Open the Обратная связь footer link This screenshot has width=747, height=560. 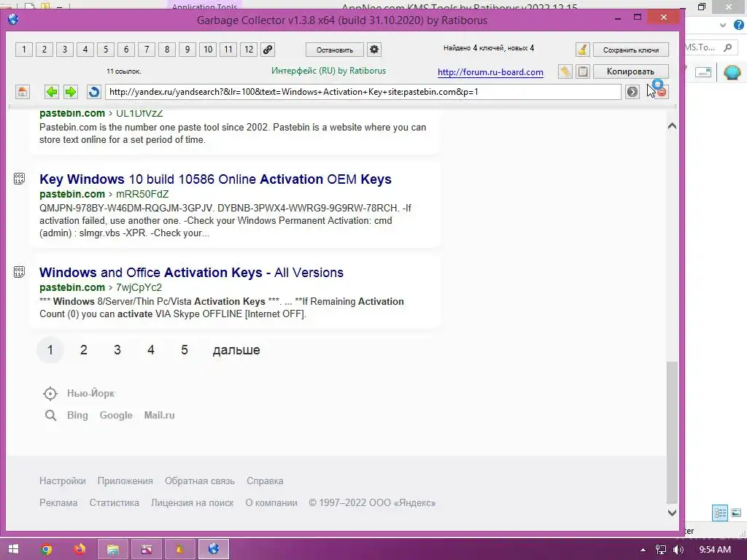(200, 481)
